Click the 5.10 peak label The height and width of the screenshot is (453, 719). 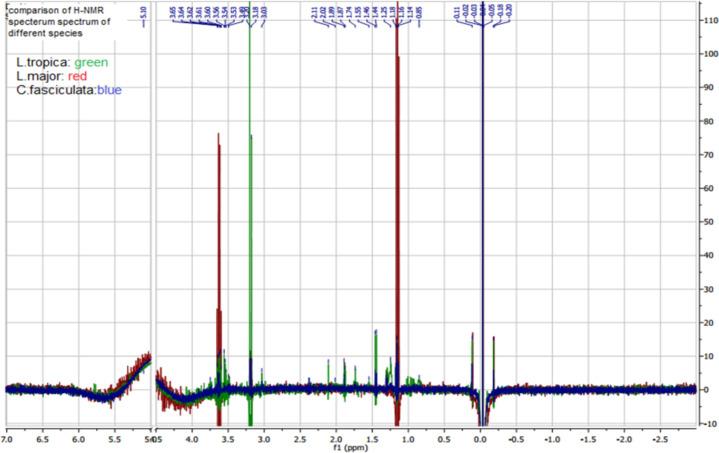pos(144,12)
